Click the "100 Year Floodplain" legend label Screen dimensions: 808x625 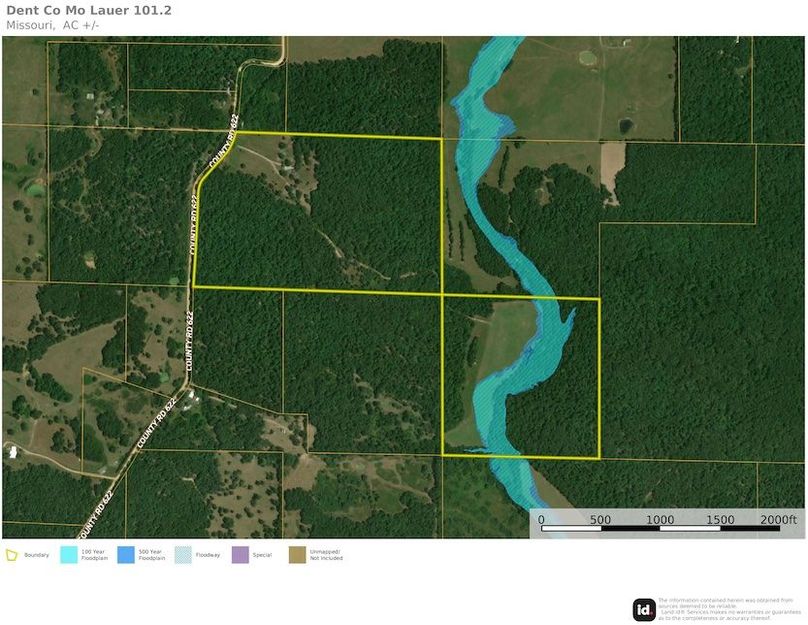[94, 555]
